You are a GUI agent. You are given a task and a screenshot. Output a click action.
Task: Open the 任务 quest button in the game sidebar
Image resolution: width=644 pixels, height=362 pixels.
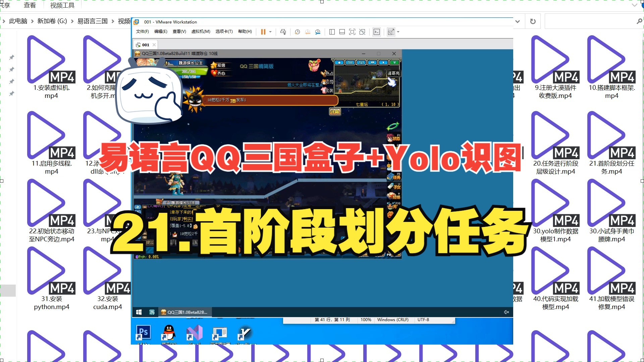click(394, 177)
